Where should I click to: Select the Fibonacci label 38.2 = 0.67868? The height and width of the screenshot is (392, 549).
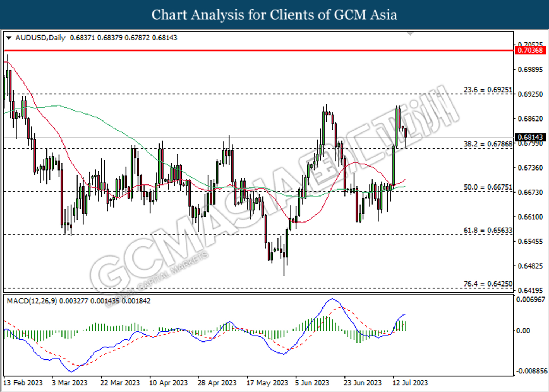pos(488,144)
